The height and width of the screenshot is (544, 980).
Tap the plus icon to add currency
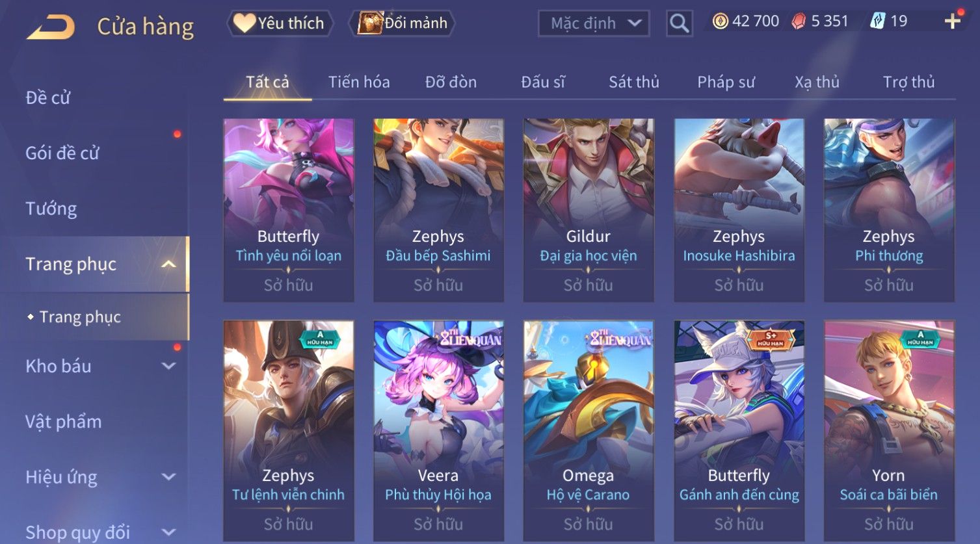(953, 21)
